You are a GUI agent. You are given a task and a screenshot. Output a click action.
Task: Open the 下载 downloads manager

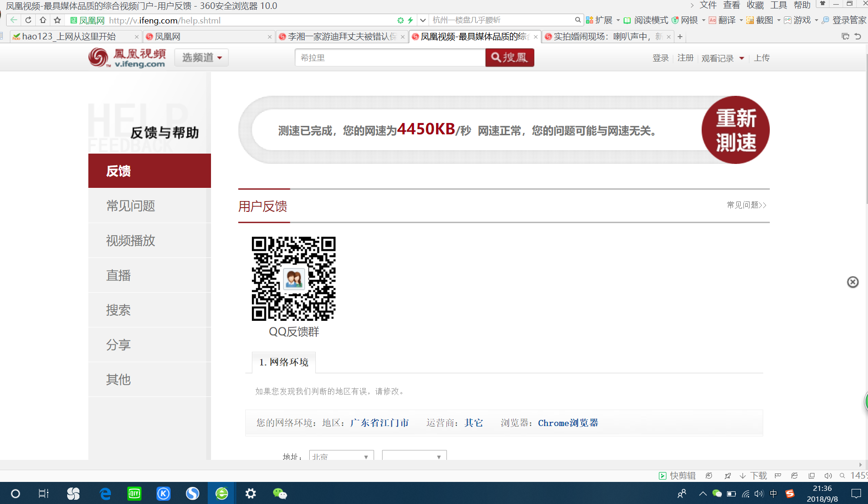click(x=753, y=476)
